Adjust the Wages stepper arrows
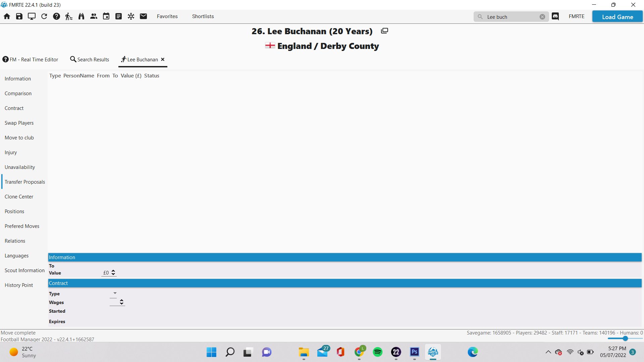Screen dimensions: 644x362 click(x=121, y=302)
